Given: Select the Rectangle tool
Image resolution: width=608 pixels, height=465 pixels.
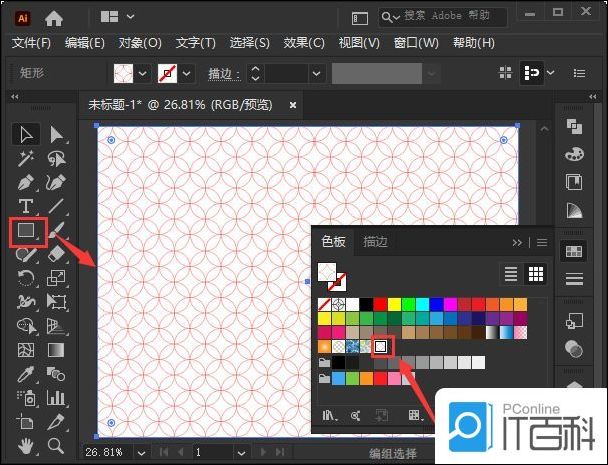Looking at the screenshot, I should tap(26, 230).
